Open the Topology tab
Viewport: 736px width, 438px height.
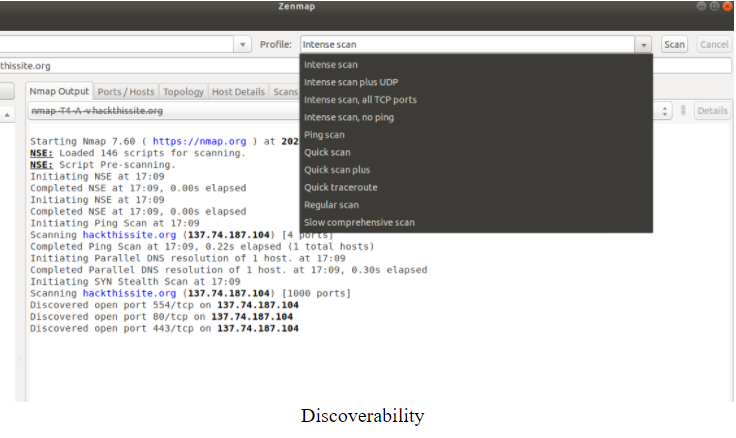184,92
